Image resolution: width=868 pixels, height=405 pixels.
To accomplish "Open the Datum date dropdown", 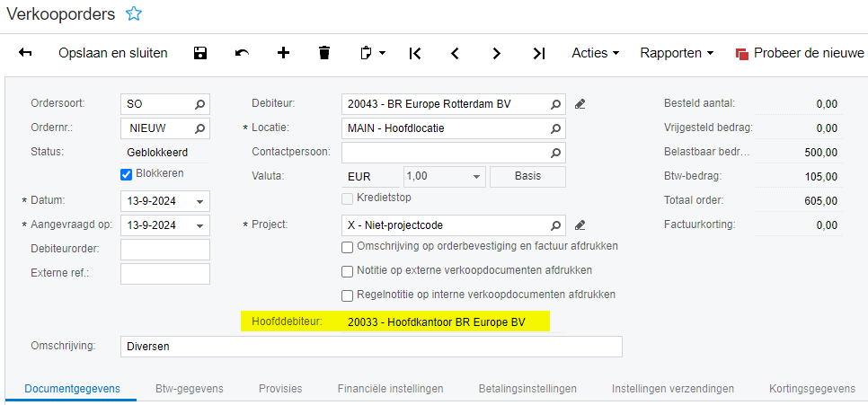I will pos(199,200).
